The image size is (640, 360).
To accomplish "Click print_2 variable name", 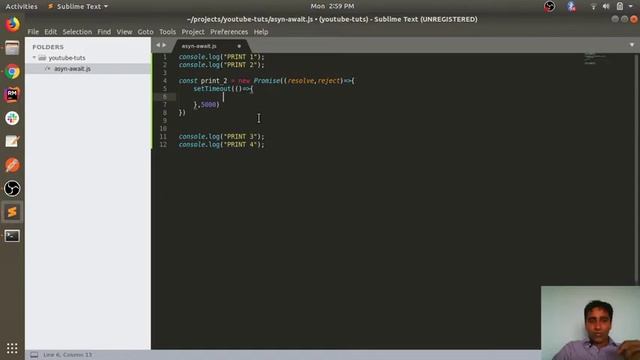I will [214, 81].
